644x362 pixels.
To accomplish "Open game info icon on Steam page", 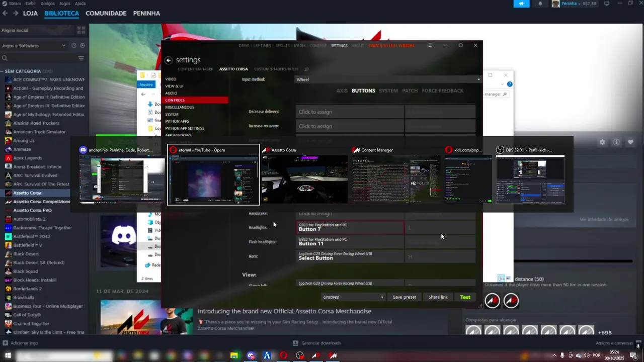I will click(x=616, y=142).
